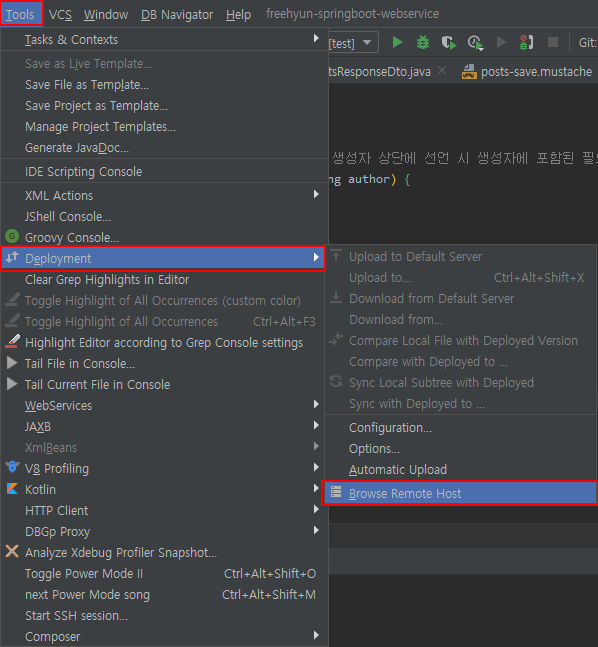Click the profiler run icon
Viewport: 598px width, 647px height.
[475, 43]
